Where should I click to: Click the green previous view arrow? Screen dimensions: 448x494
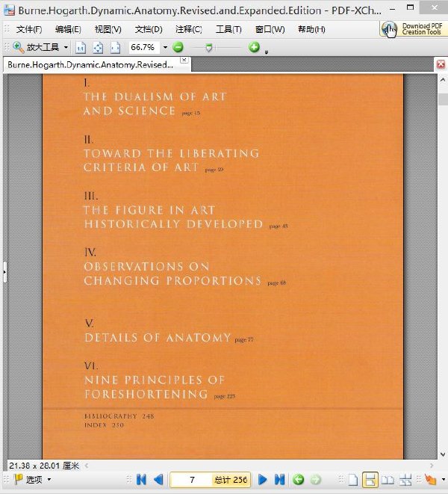(298, 480)
